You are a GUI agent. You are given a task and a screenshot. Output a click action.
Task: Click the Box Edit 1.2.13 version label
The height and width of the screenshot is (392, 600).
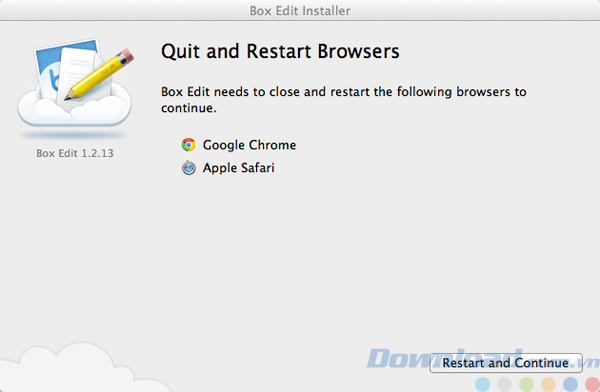(75, 153)
